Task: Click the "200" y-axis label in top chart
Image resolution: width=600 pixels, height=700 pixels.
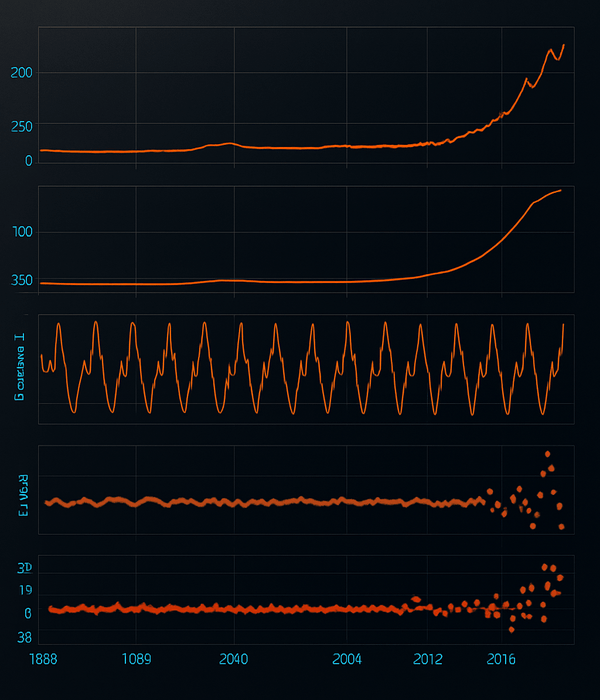Action: coord(21,73)
